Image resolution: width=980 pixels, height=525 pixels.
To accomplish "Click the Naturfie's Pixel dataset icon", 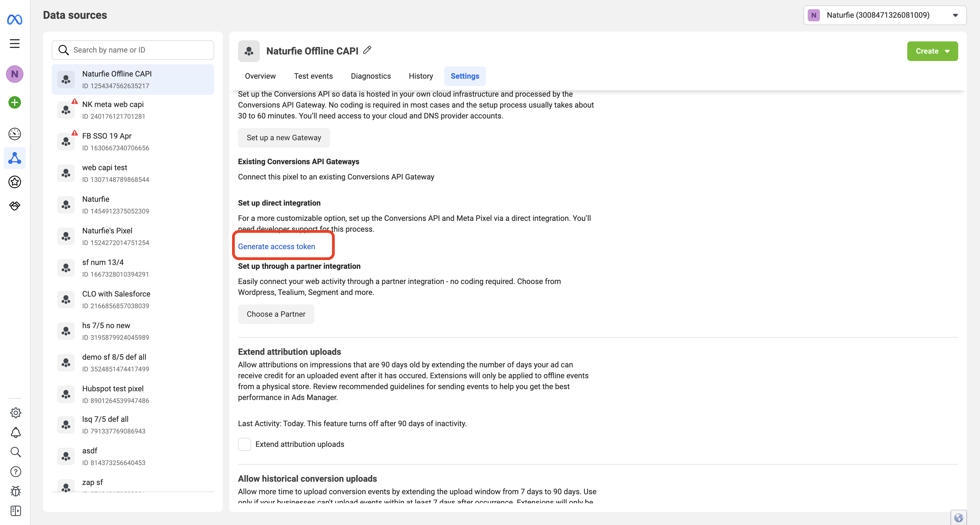I will coord(66,236).
